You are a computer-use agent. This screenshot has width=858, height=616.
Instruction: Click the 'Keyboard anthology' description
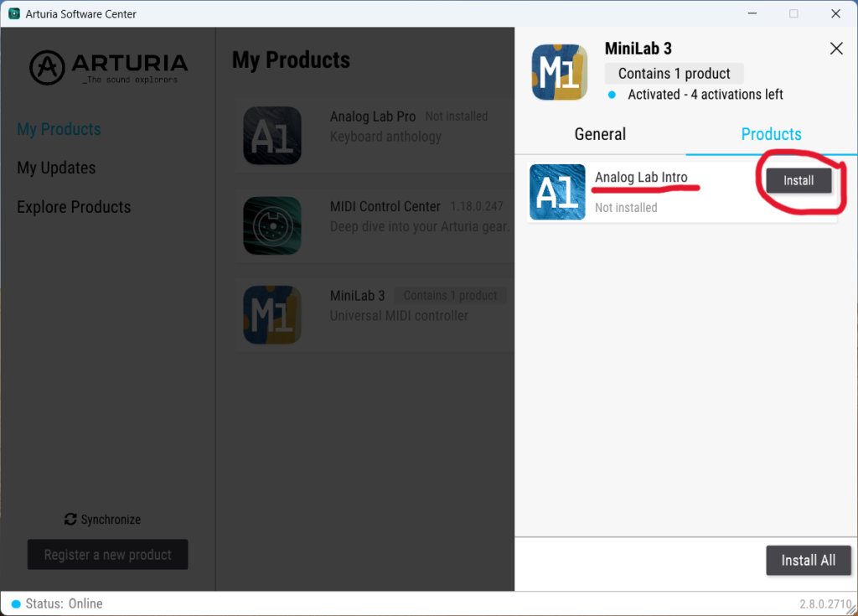pos(385,137)
